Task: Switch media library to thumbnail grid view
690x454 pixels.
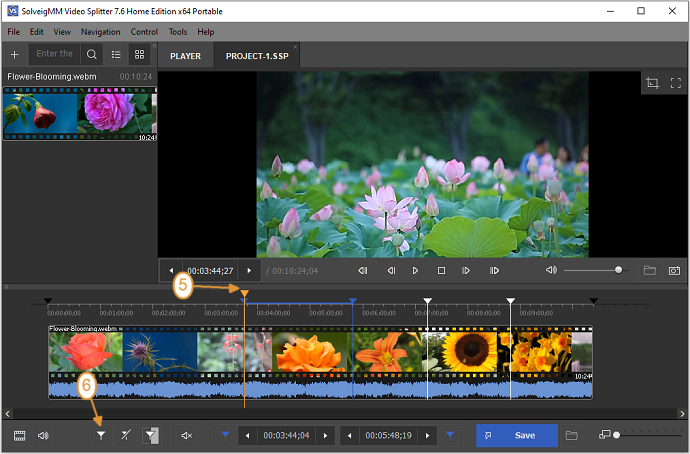Action: tap(139, 55)
